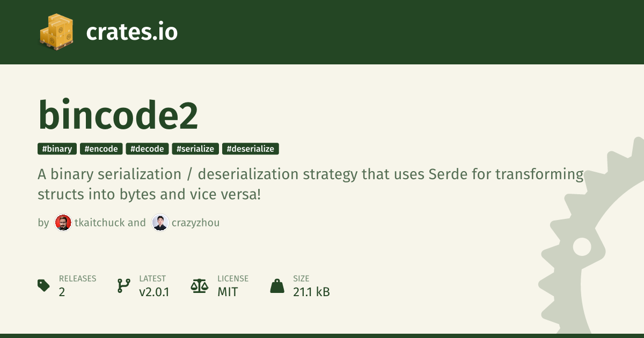Click the v2.0.1 latest version text
644x338 pixels.
point(154,292)
